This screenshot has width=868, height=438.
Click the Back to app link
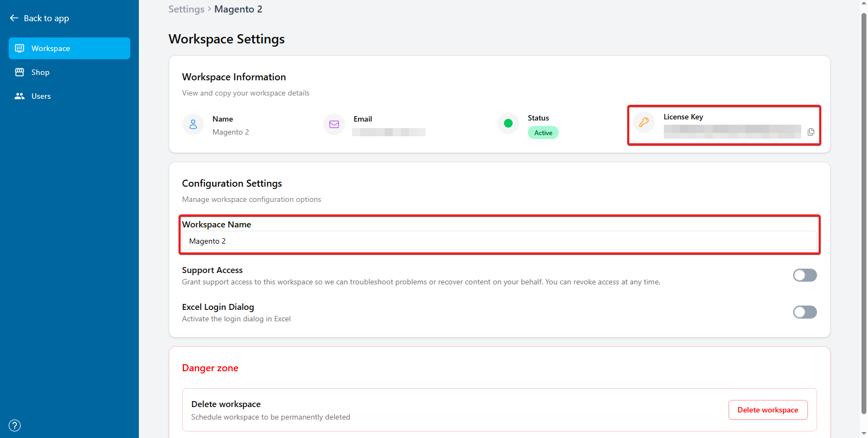pyautogui.click(x=46, y=18)
